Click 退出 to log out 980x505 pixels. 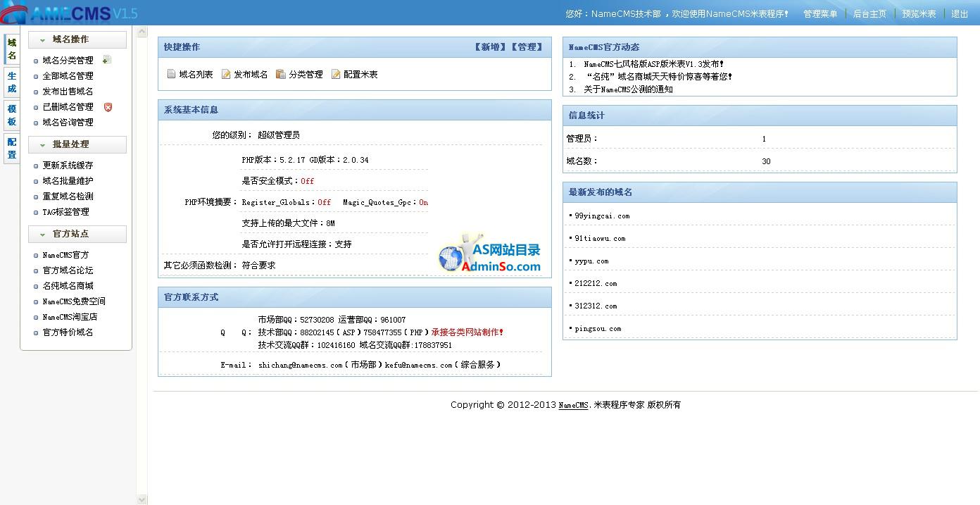click(960, 14)
